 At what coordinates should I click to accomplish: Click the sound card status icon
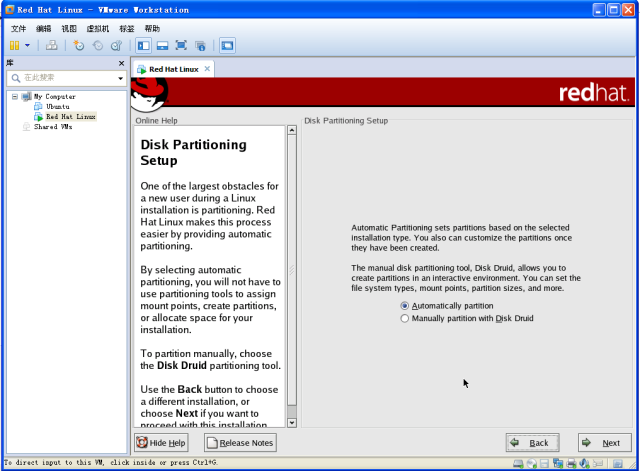[x=584, y=464]
